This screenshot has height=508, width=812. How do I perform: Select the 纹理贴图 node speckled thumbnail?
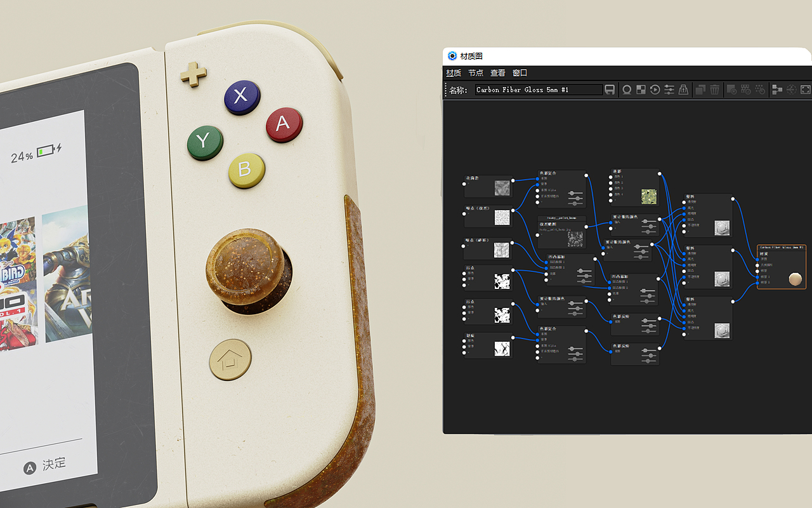pyautogui.click(x=575, y=239)
